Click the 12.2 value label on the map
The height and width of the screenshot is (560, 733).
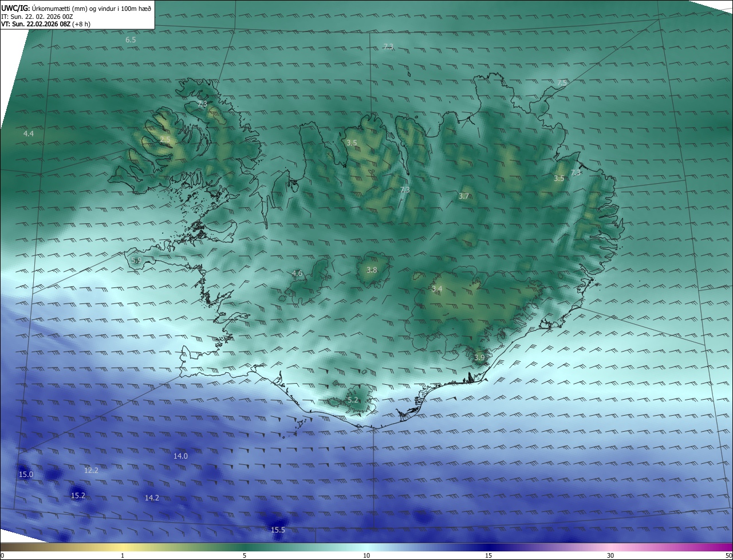91,471
